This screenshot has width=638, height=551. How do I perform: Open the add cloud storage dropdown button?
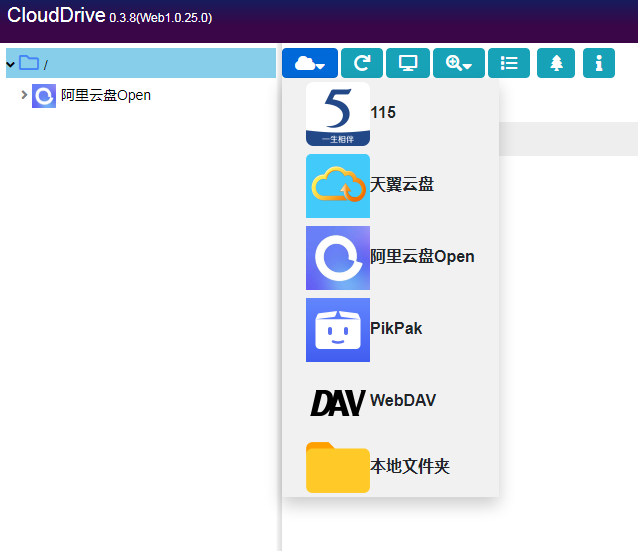click(x=310, y=63)
